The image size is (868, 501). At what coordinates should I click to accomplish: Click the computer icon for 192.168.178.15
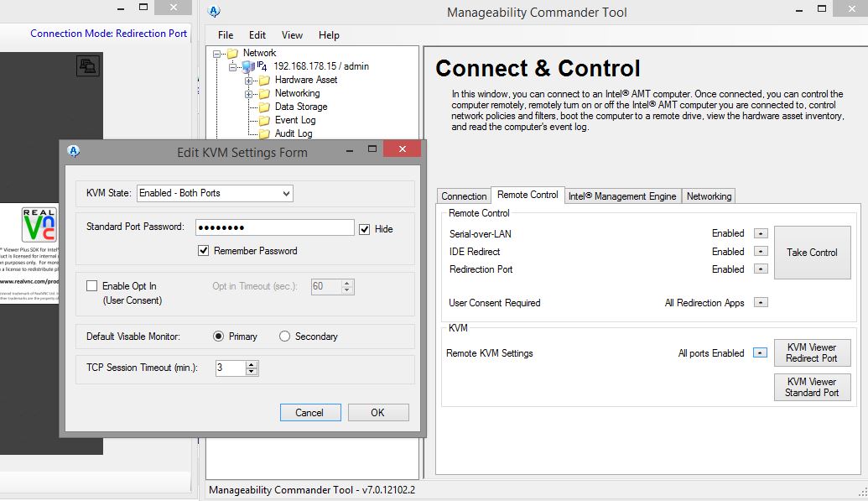pyautogui.click(x=248, y=66)
